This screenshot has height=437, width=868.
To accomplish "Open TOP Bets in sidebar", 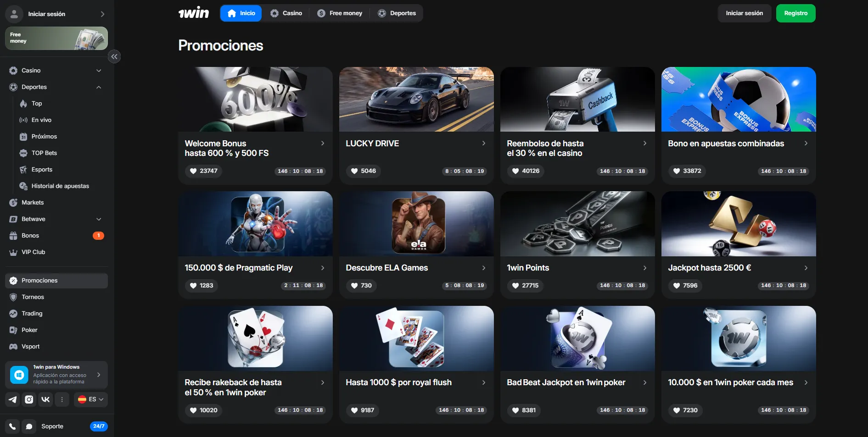I will point(44,153).
